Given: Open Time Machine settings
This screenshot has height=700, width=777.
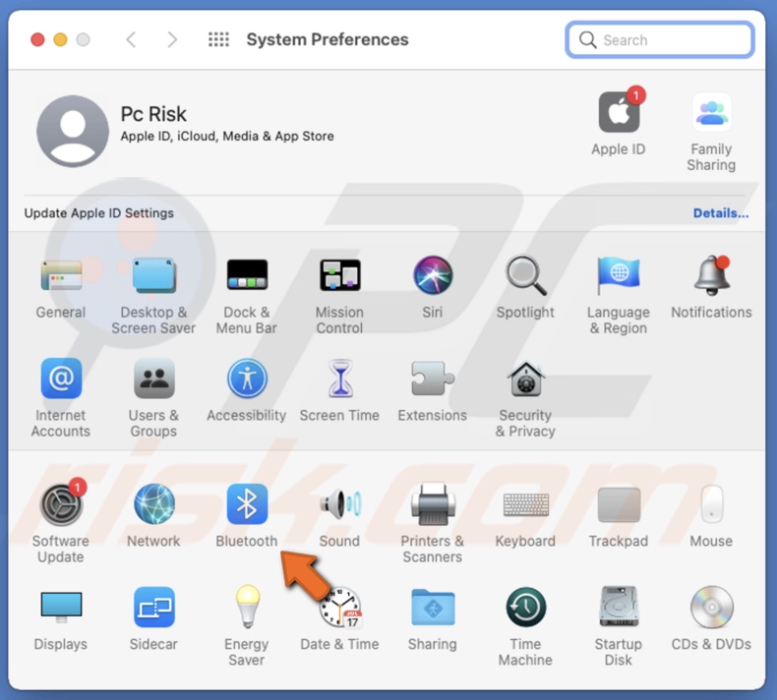Looking at the screenshot, I should [525, 609].
